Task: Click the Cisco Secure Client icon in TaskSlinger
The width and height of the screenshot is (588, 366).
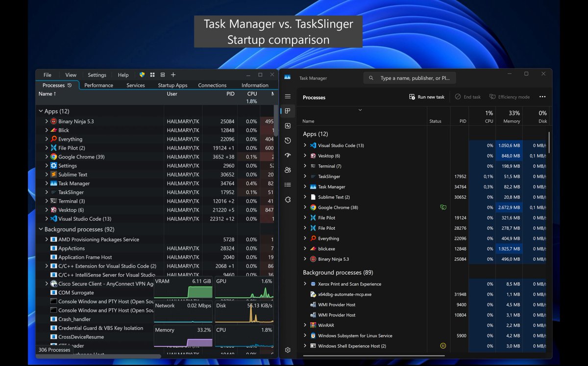Action: (x=54, y=284)
